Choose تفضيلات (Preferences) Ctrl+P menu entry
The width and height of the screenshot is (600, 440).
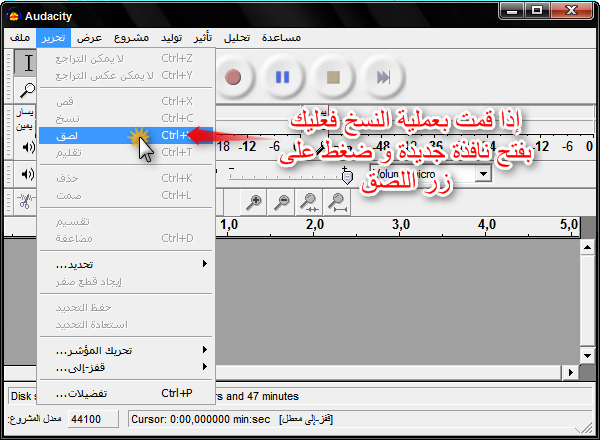(126, 393)
